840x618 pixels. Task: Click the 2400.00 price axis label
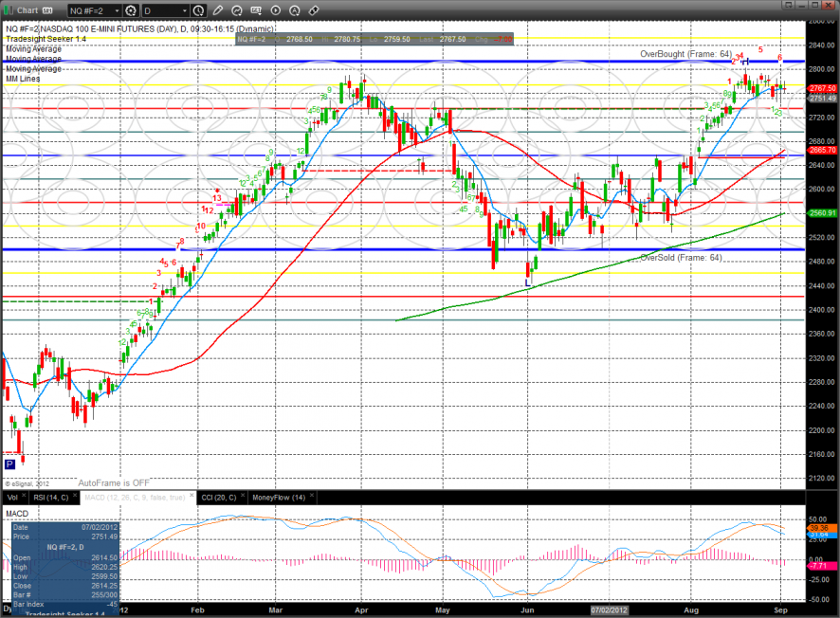pos(822,310)
